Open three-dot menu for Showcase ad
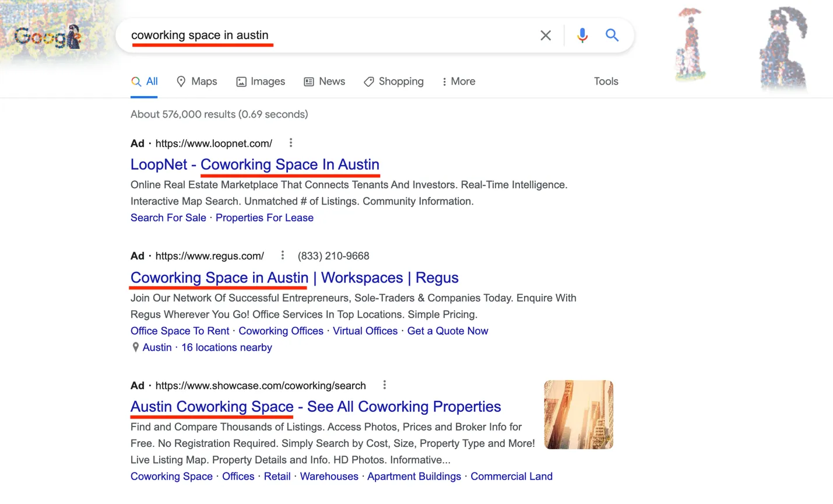The height and width of the screenshot is (504, 833). [x=384, y=385]
